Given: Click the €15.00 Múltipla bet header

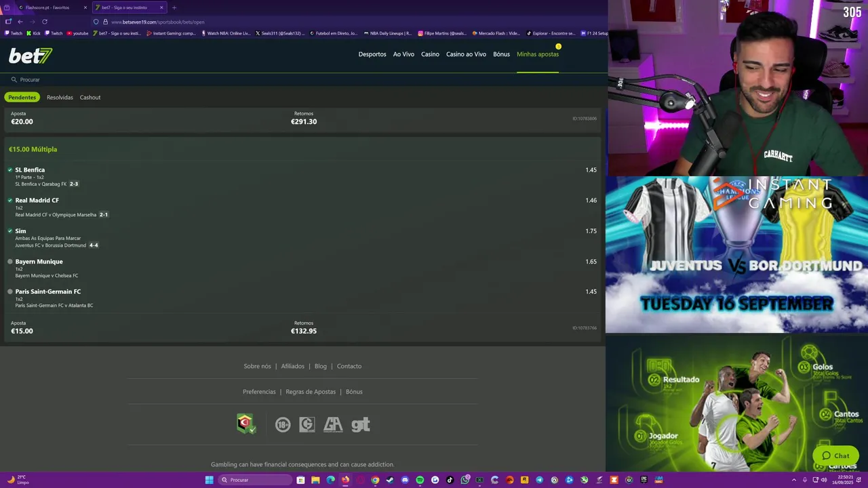Looking at the screenshot, I should point(33,149).
